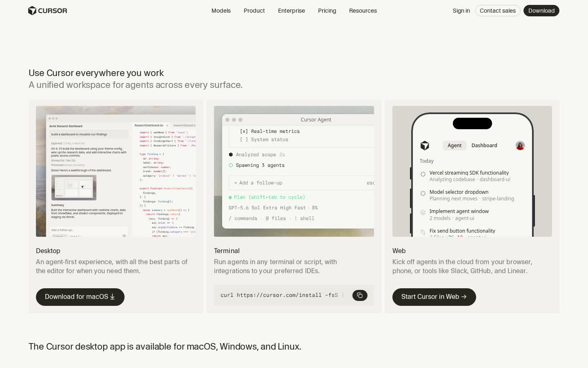Click the 'Cursor Agent' window title
Image resolution: width=588 pixels, height=368 pixels.
[316, 120]
